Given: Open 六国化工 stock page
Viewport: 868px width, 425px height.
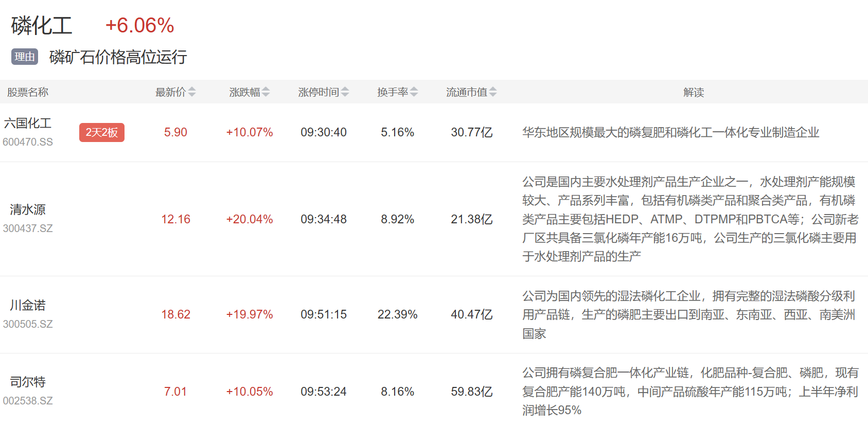Looking at the screenshot, I should tap(28, 123).
